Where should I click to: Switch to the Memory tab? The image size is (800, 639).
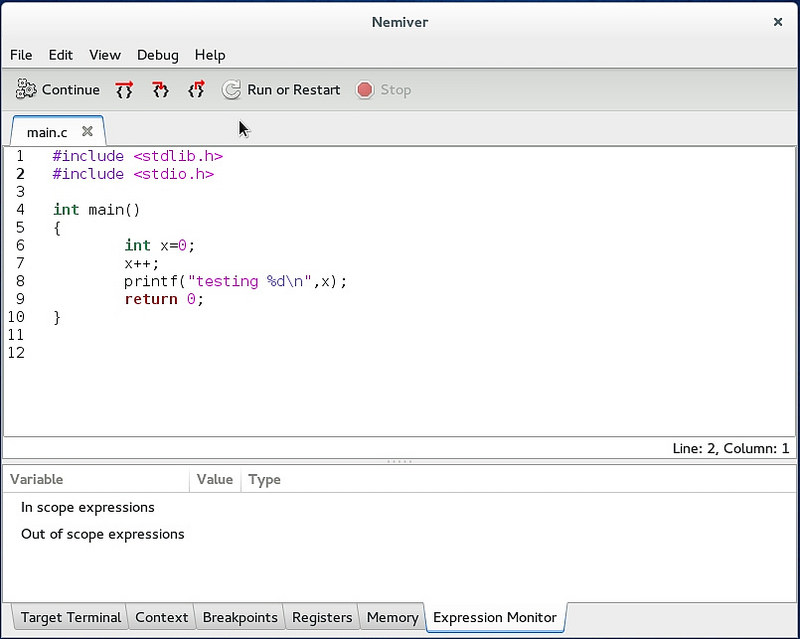(392, 618)
